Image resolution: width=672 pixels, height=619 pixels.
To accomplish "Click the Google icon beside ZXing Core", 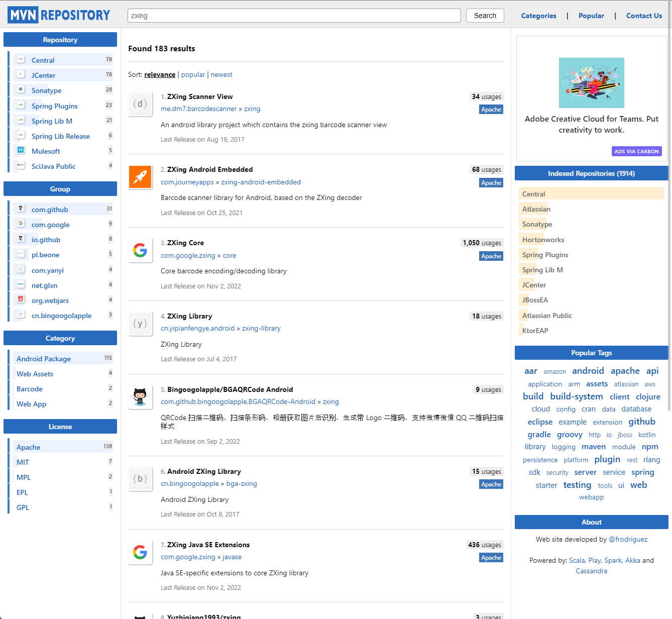I will (140, 250).
